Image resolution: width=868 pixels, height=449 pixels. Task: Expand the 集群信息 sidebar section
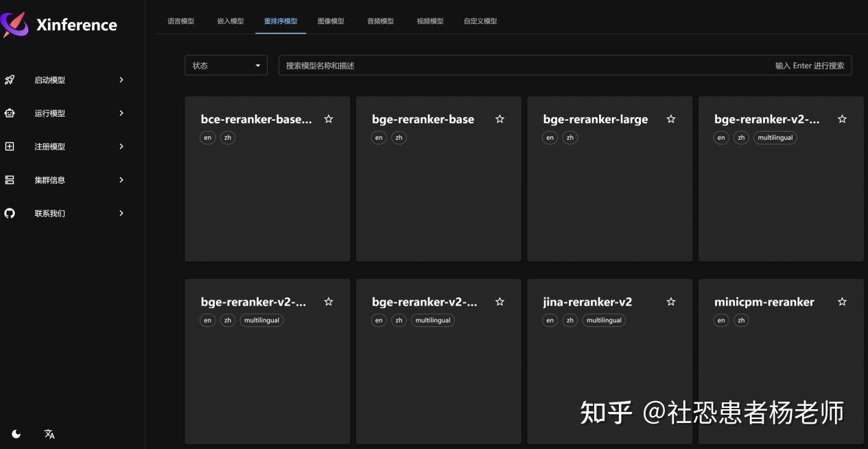coord(121,180)
